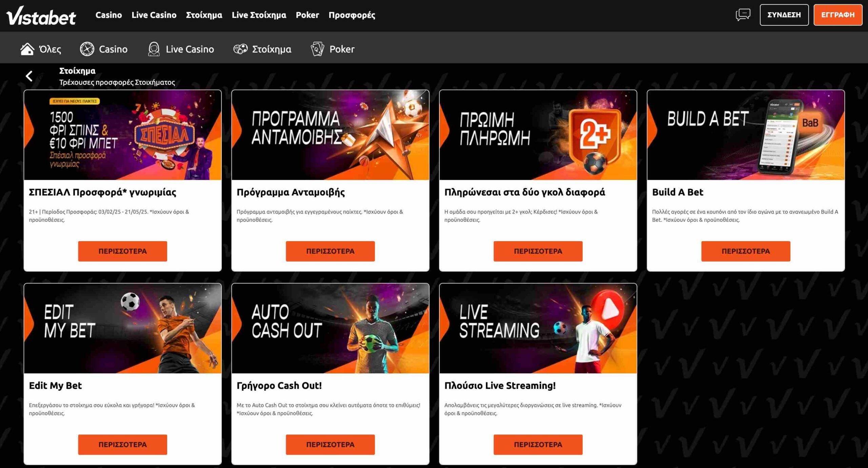868x468 pixels.
Task: Select the Όλες category tab
Action: (x=41, y=49)
